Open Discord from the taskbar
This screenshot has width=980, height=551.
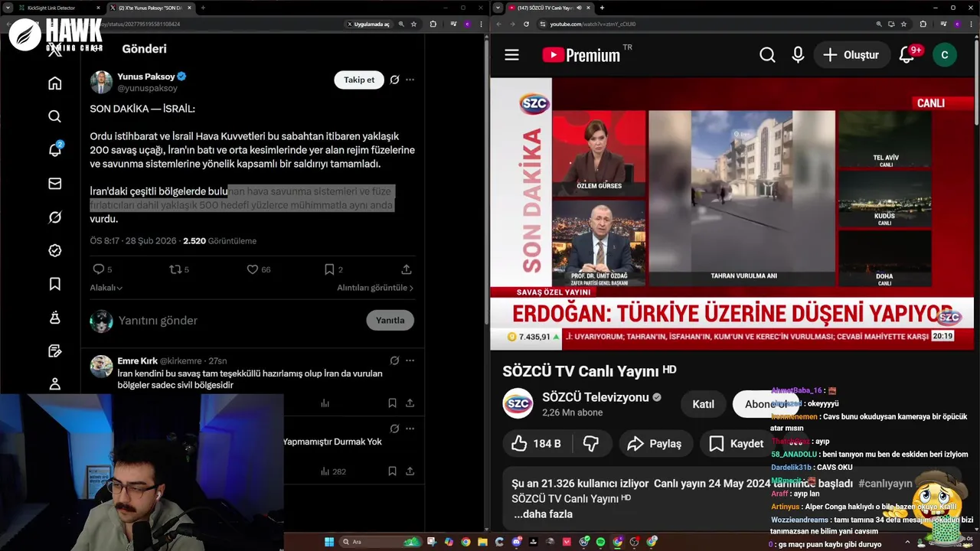coord(516,542)
